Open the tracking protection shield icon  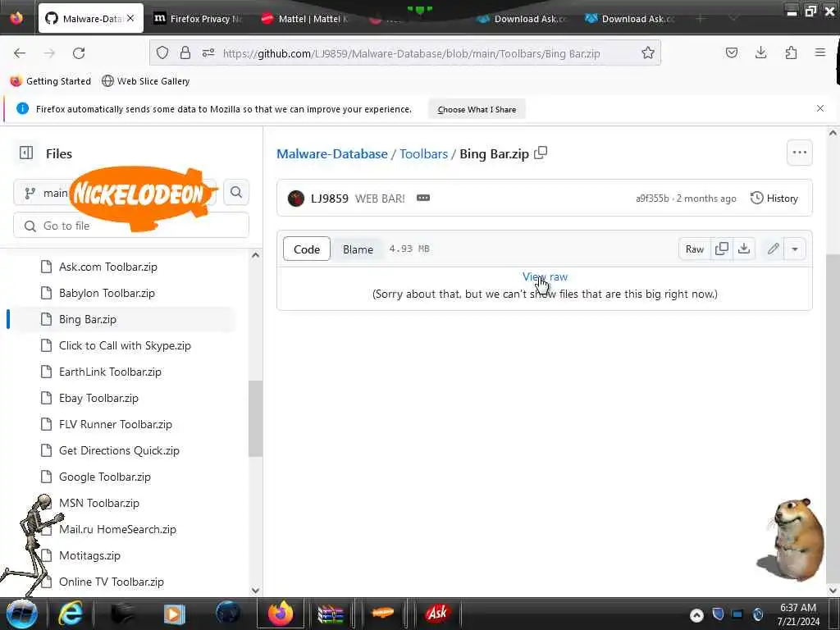tap(162, 52)
